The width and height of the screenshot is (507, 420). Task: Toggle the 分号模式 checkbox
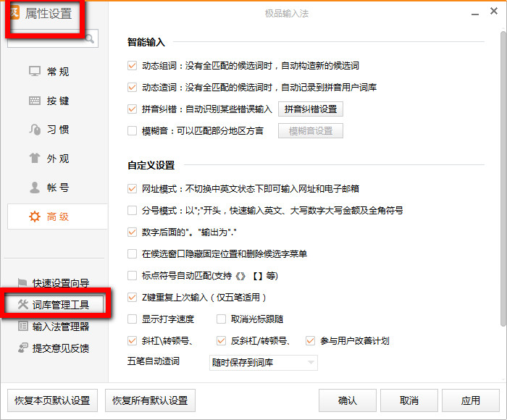click(132, 211)
